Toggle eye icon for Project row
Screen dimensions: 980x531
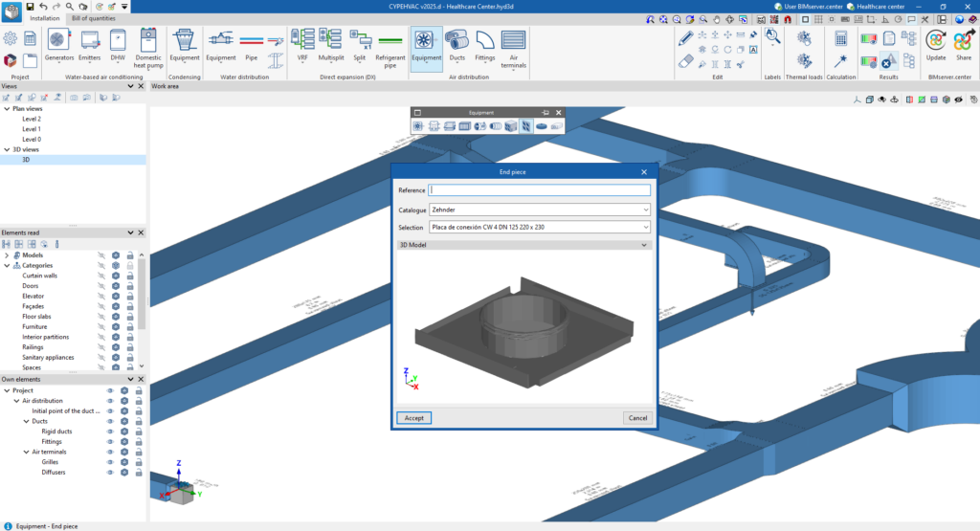[x=110, y=390]
